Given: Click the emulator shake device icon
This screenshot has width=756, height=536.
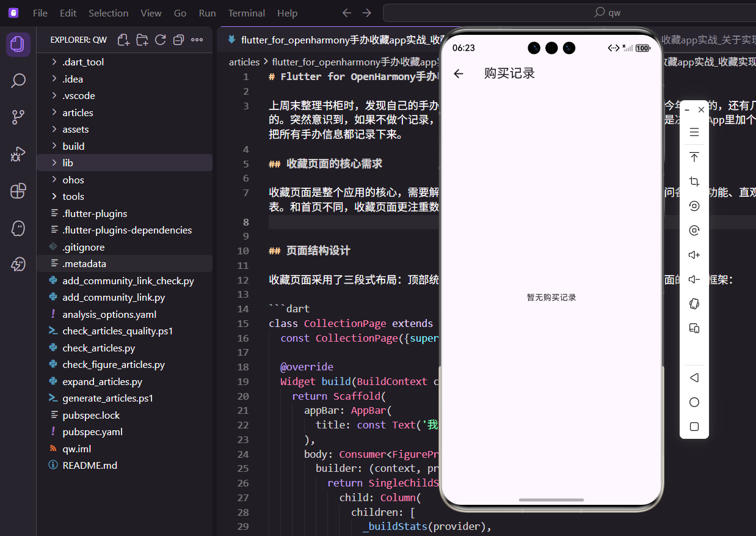Looking at the screenshot, I should pos(694,304).
